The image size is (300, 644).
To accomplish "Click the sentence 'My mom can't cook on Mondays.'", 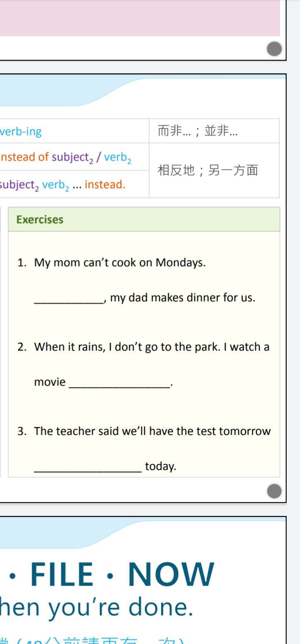I will (x=120, y=263).
